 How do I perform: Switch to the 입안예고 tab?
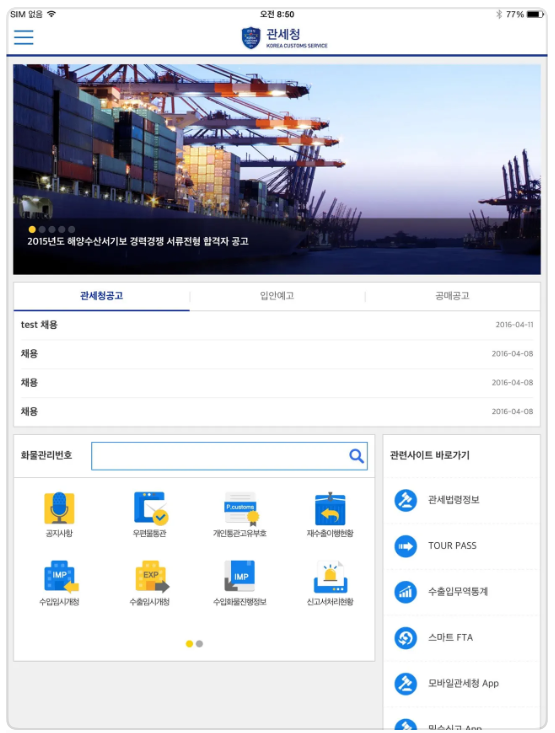277,296
